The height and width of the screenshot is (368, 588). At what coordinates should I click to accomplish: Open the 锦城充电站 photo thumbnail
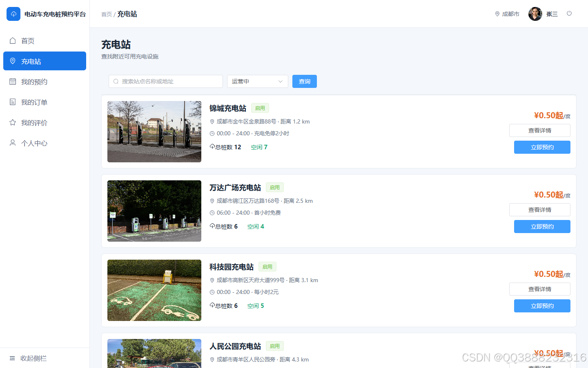tap(154, 132)
